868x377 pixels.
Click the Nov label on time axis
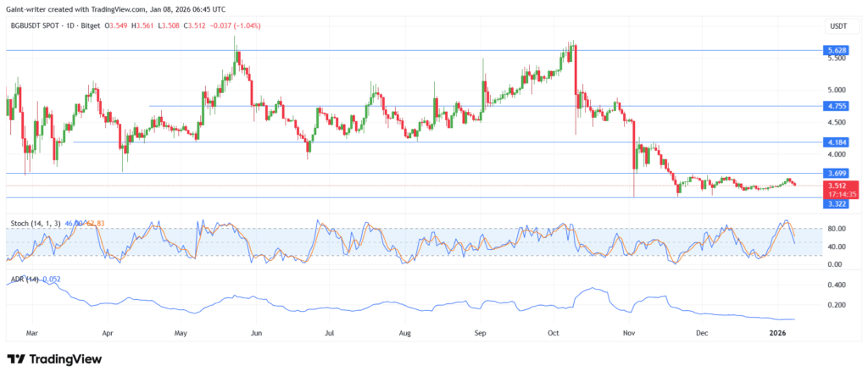[x=628, y=334]
